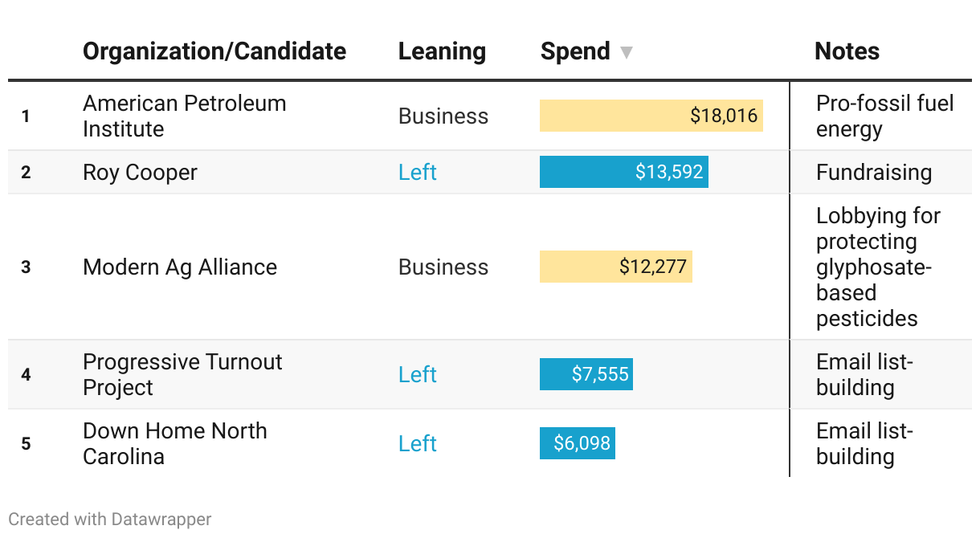
Task: Sort table by Leaning column header
Action: tap(442, 51)
